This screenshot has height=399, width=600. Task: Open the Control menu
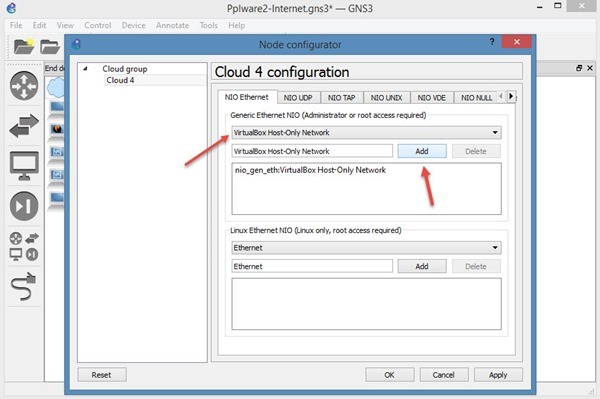point(98,25)
